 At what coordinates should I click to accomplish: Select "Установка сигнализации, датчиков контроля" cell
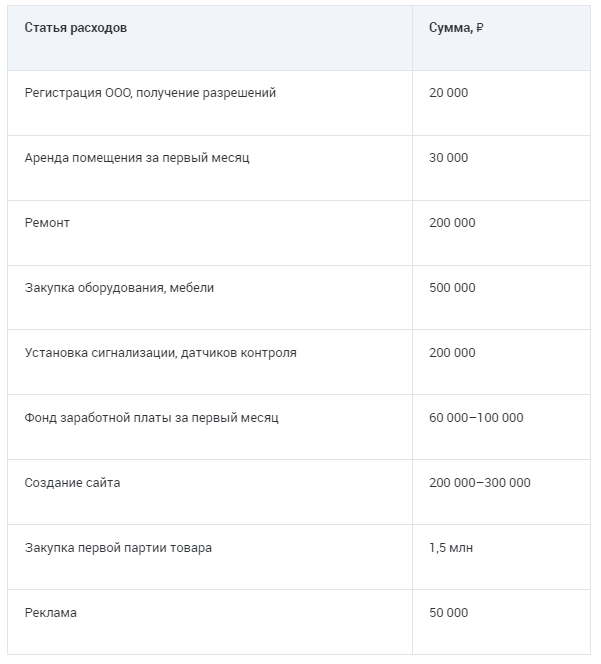click(x=160, y=353)
